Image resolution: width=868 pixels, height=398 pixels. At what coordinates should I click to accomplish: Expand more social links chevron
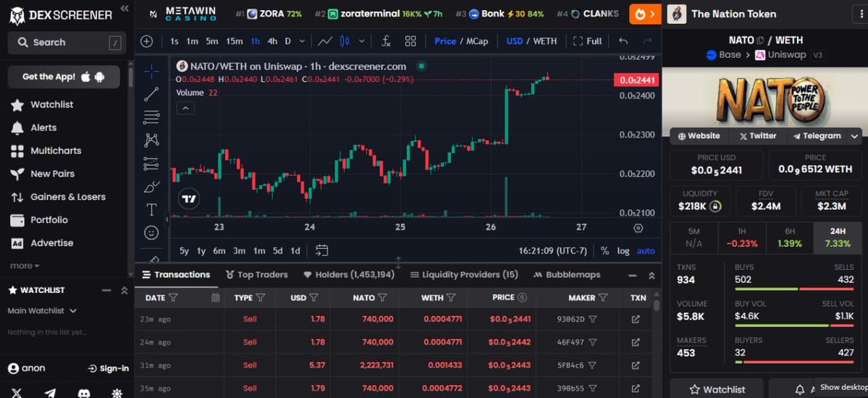[x=855, y=136]
